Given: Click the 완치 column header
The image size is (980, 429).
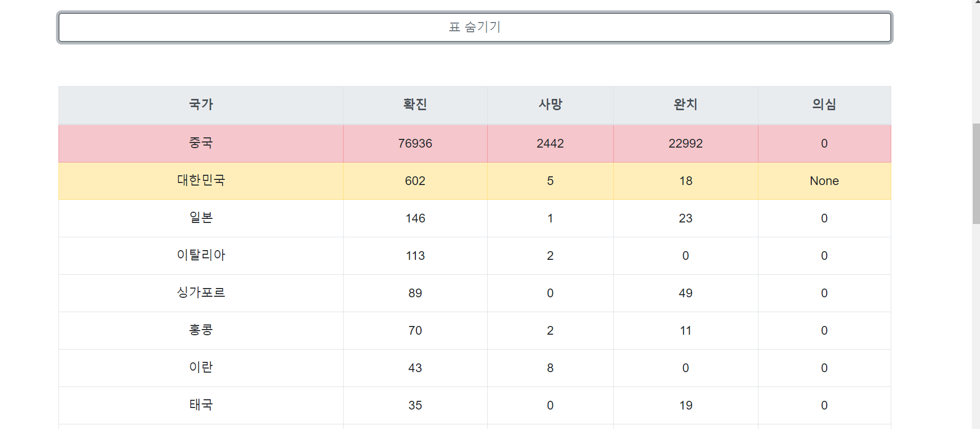Looking at the screenshot, I should click(x=686, y=105).
